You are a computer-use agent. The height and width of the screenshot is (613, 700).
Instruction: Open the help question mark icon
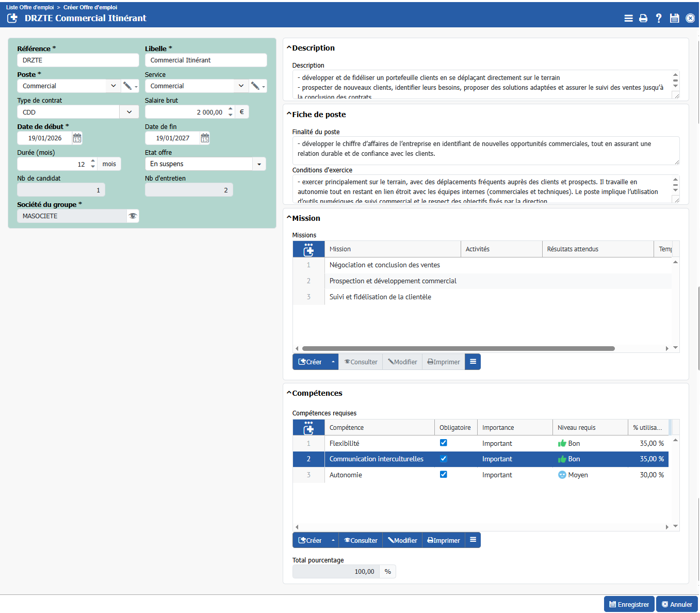(659, 18)
